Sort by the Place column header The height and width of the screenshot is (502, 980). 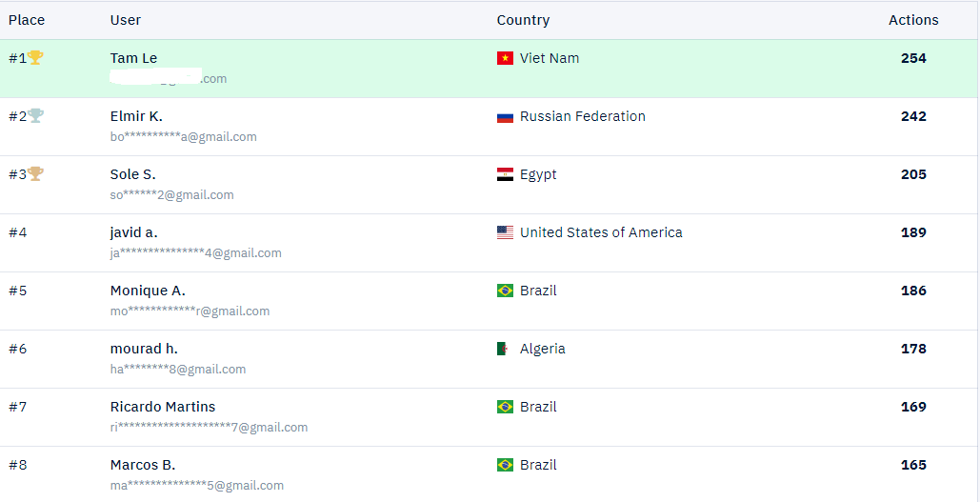[x=27, y=20]
